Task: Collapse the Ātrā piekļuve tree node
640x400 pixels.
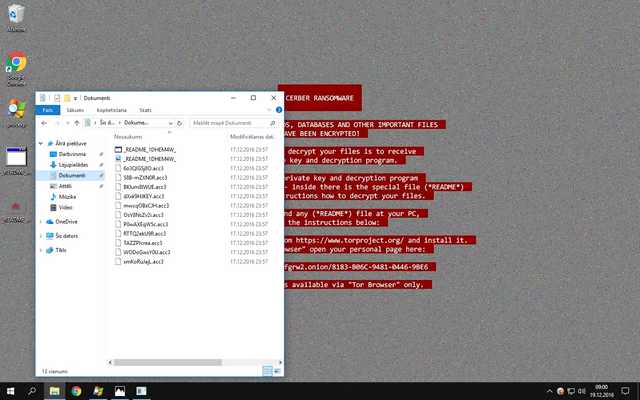Action: point(41,143)
